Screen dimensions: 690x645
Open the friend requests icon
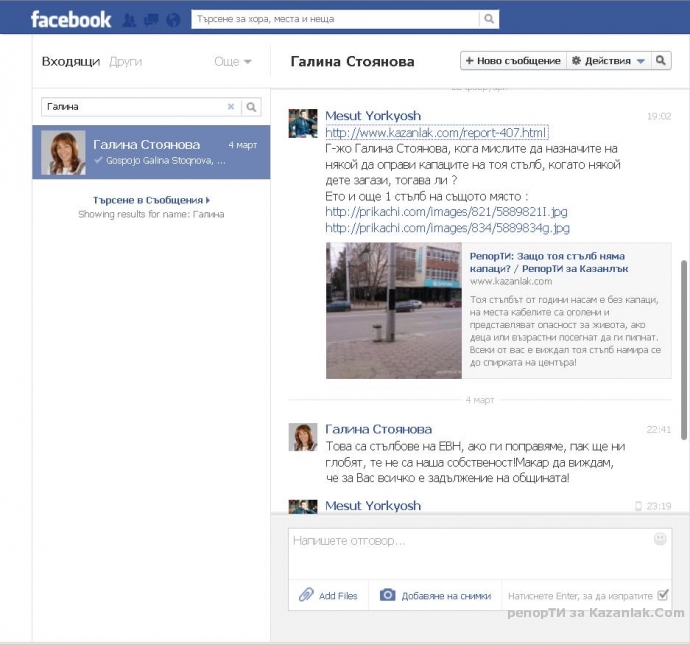click(129, 19)
